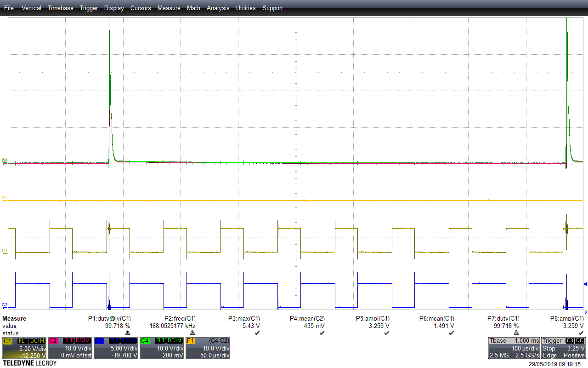Open the Cursors menu
Viewport: 588px width, 368px height.
(x=141, y=8)
